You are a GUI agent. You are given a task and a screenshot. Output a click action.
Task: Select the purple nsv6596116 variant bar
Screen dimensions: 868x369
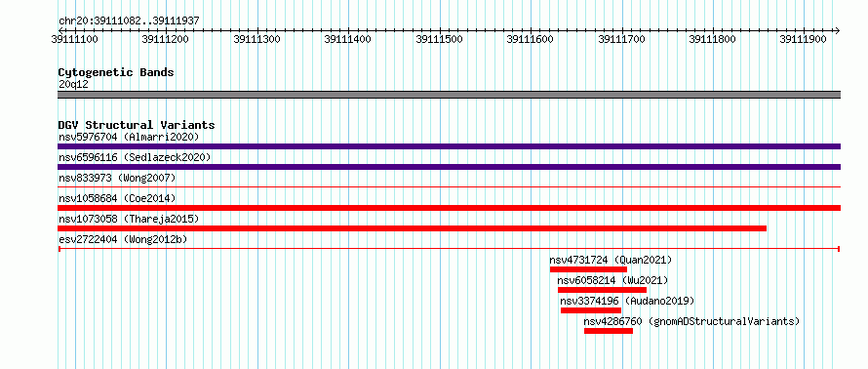pyautogui.click(x=449, y=167)
